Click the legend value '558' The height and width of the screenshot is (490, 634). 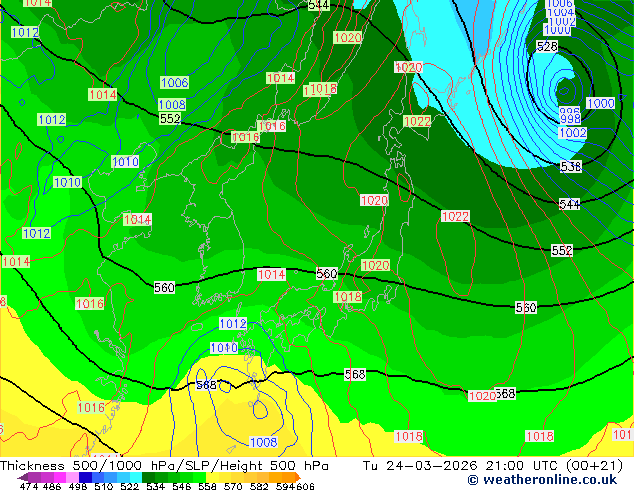click(207, 486)
